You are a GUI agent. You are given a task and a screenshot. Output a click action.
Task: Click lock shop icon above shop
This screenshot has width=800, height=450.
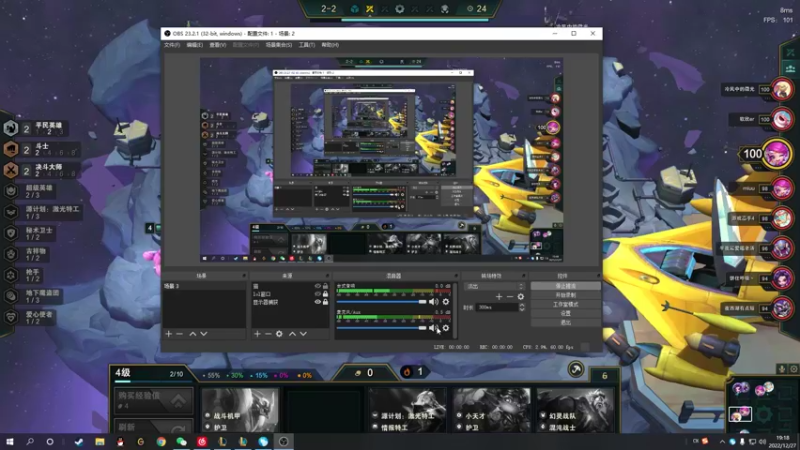click(576, 369)
